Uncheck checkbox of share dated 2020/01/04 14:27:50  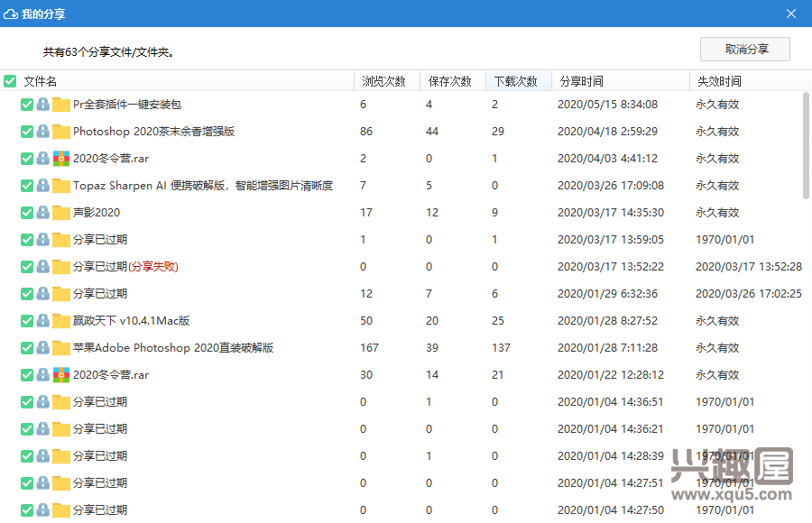(27, 510)
